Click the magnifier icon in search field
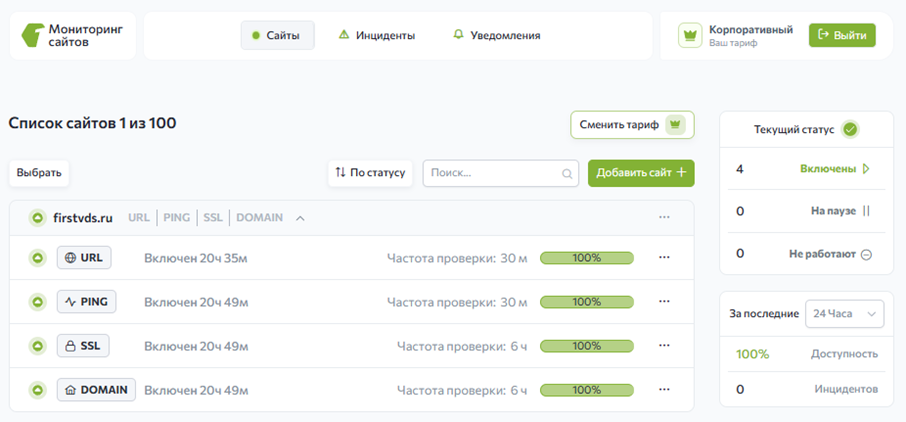Screen dimensions: 906x422 567,173
